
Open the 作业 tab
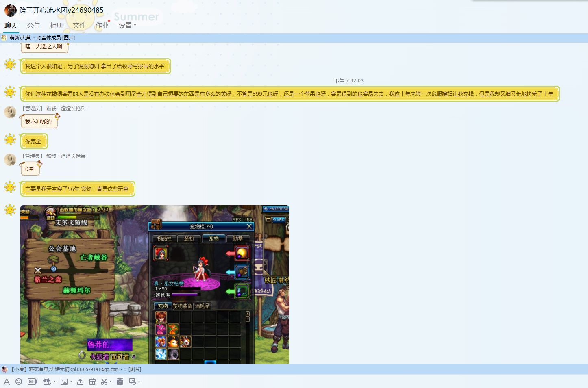click(102, 25)
